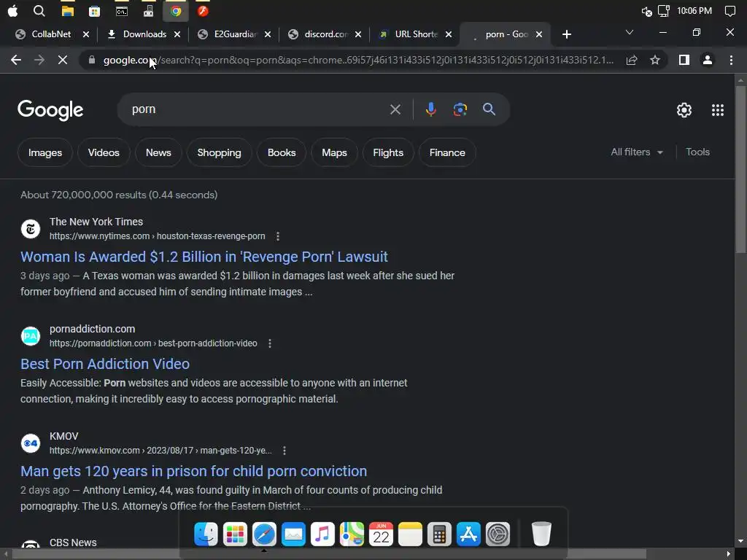Image resolution: width=747 pixels, height=560 pixels.
Task: Click the vertical scrollbar thumb
Action: tap(740, 169)
